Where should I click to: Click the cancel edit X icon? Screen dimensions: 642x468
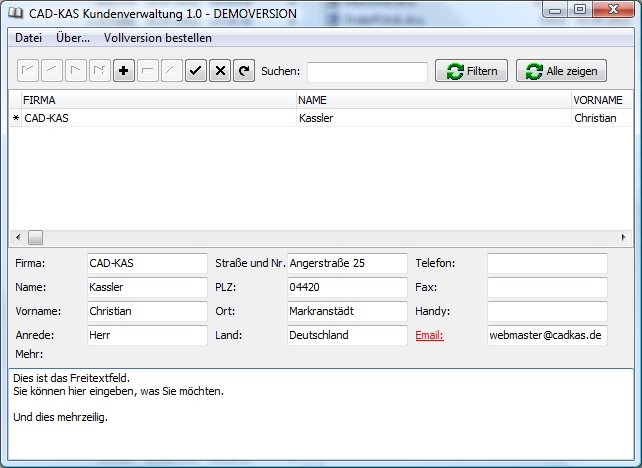point(220,71)
